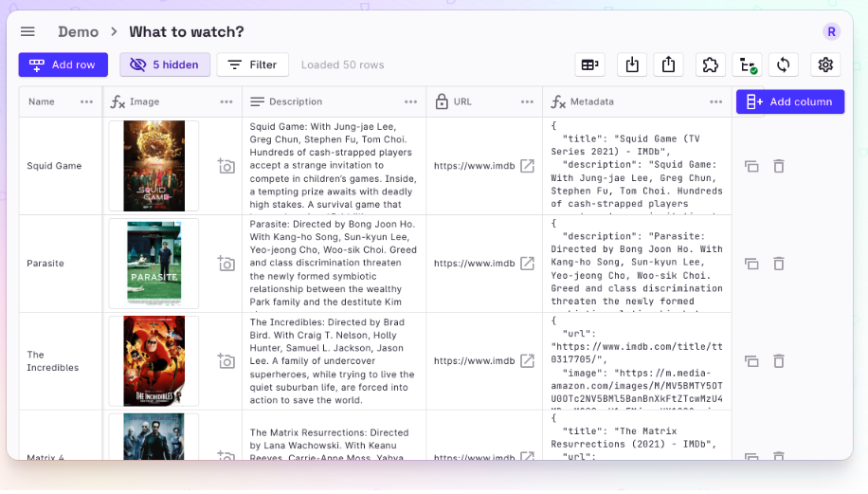
Task: Select the Parasite description cell
Action: coord(335,263)
